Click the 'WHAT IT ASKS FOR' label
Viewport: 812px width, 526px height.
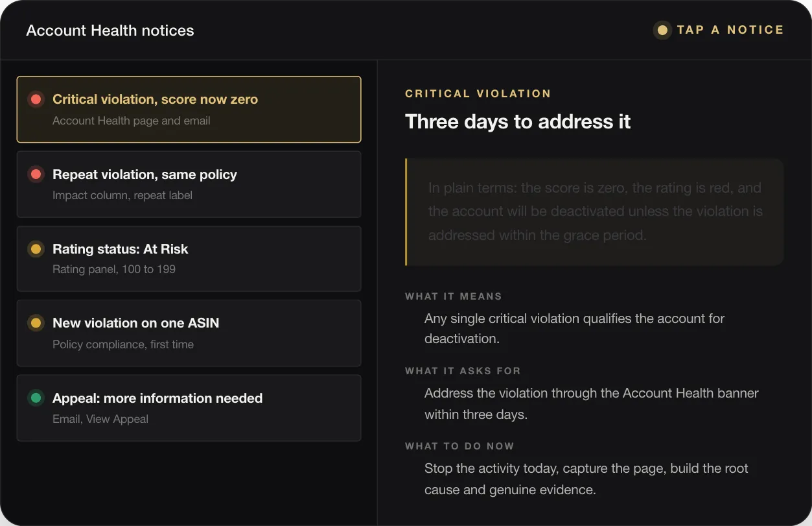463,371
